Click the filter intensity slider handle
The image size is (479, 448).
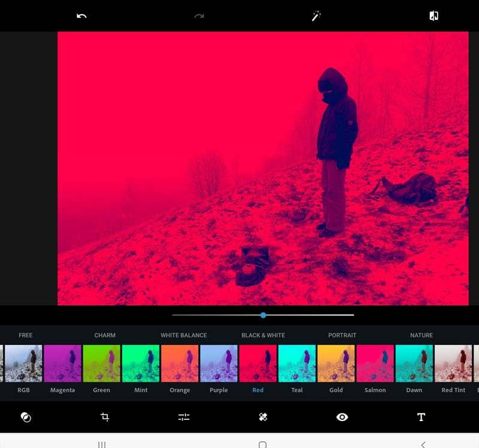(x=263, y=315)
